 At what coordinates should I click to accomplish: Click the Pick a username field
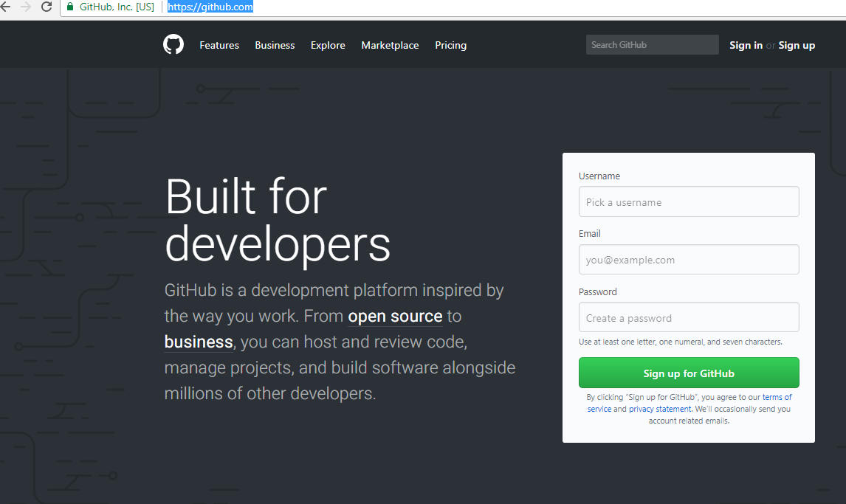pyautogui.click(x=688, y=201)
